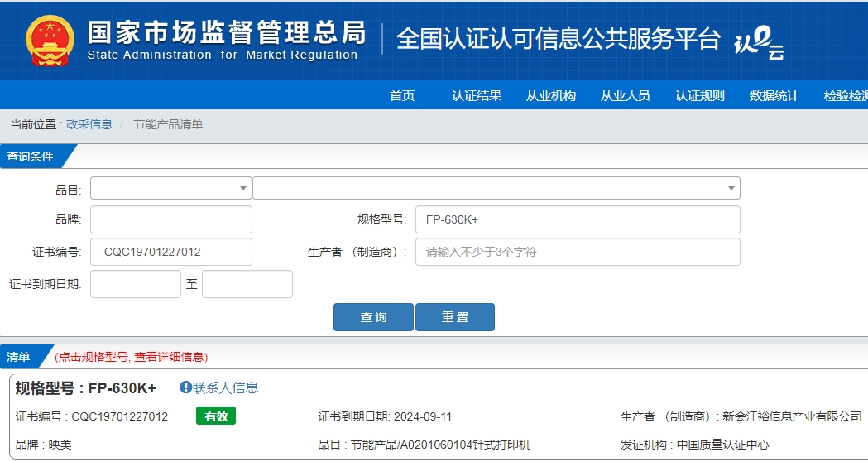Open the 联系人信息 link

coord(225,387)
